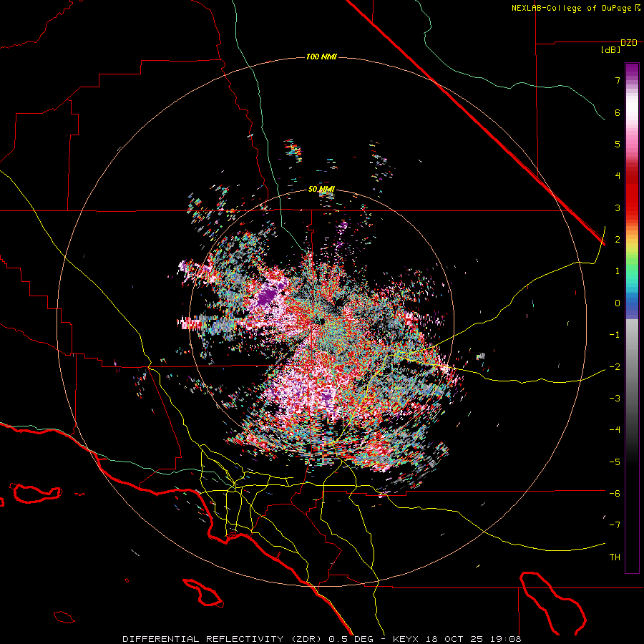Click the [dB] unit label
This screenshot has height=644, width=644.
pyautogui.click(x=610, y=50)
